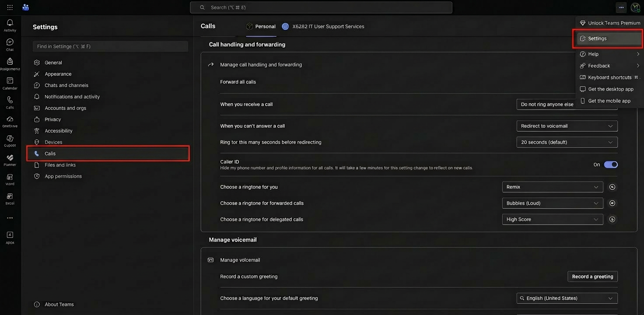Image resolution: width=644 pixels, height=315 pixels.
Task: Click Unlock Teams Premium
Action: (609, 23)
